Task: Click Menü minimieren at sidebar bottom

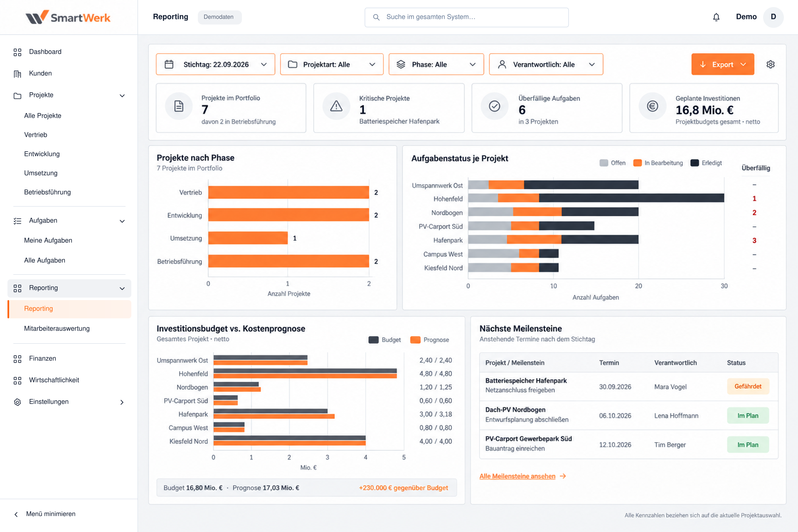Action: [x=45, y=514]
